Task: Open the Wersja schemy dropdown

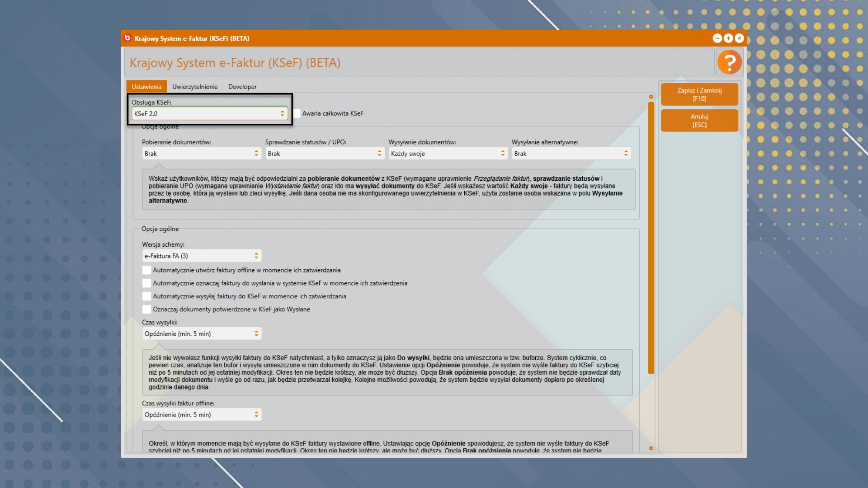Action: tap(202, 256)
